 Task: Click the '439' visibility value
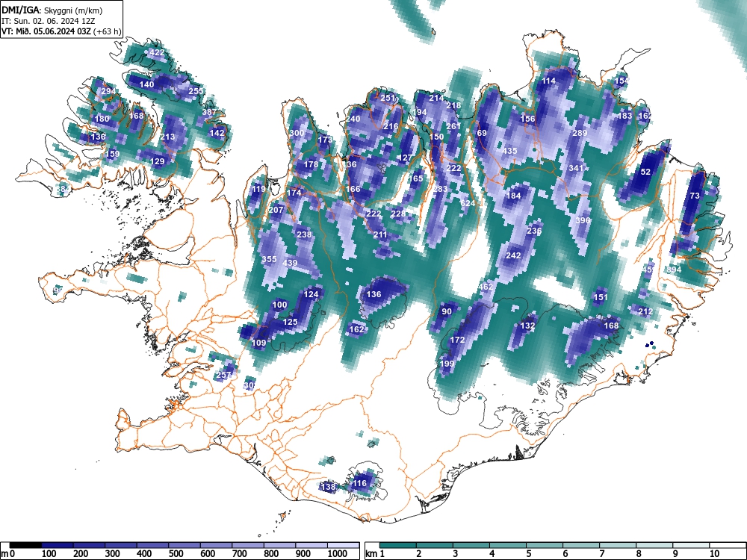click(290, 263)
